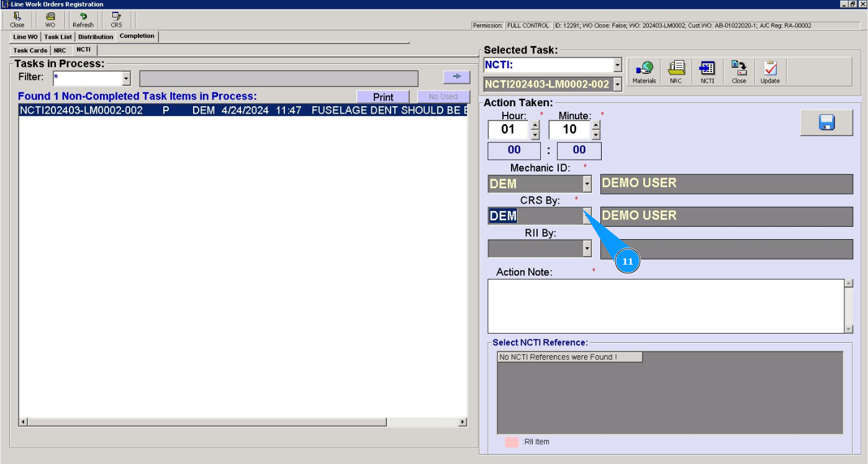
Task: Click the Refresh toolbar icon
Action: point(83,20)
